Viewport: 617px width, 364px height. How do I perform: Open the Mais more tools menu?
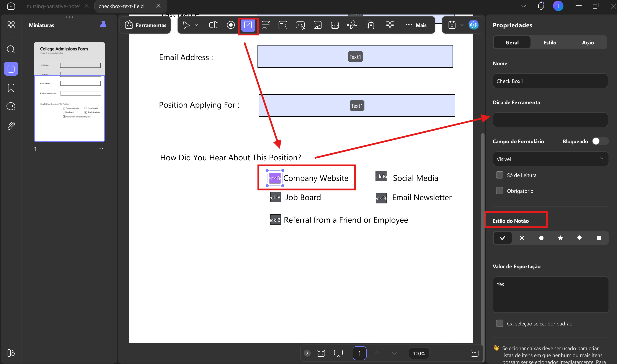tap(416, 25)
